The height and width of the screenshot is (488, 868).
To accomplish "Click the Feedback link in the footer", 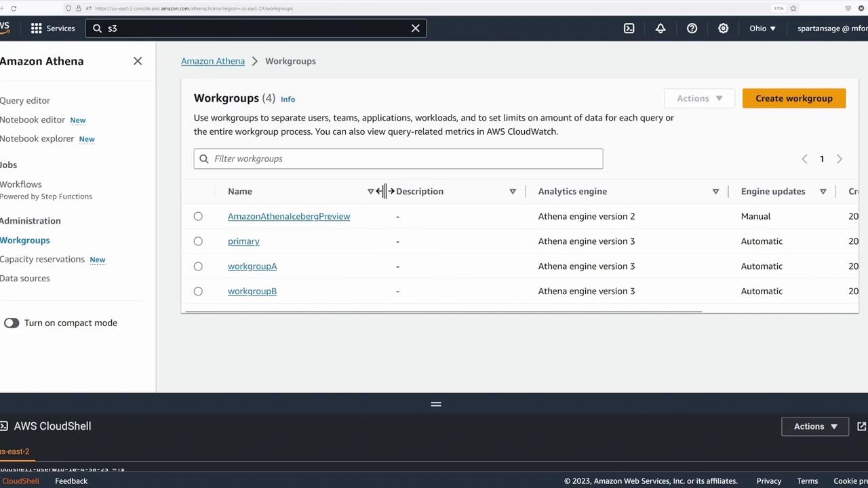I will pos(71,481).
